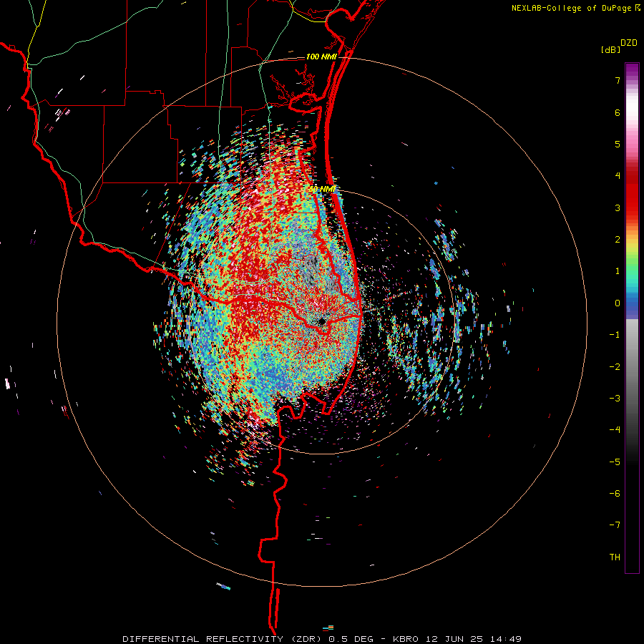The width and height of the screenshot is (644, 644).
Task: Click the 100 NMI range ring label
Action: pyautogui.click(x=321, y=57)
